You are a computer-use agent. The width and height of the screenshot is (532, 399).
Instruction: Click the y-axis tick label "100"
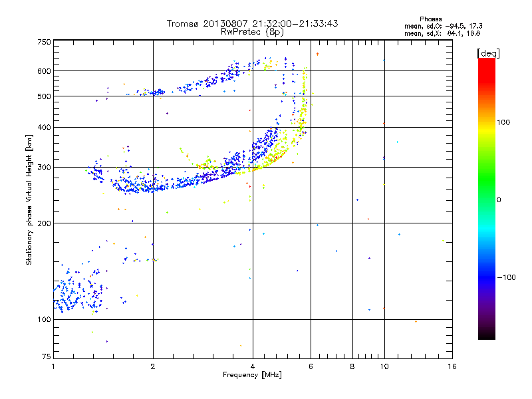tap(44, 320)
